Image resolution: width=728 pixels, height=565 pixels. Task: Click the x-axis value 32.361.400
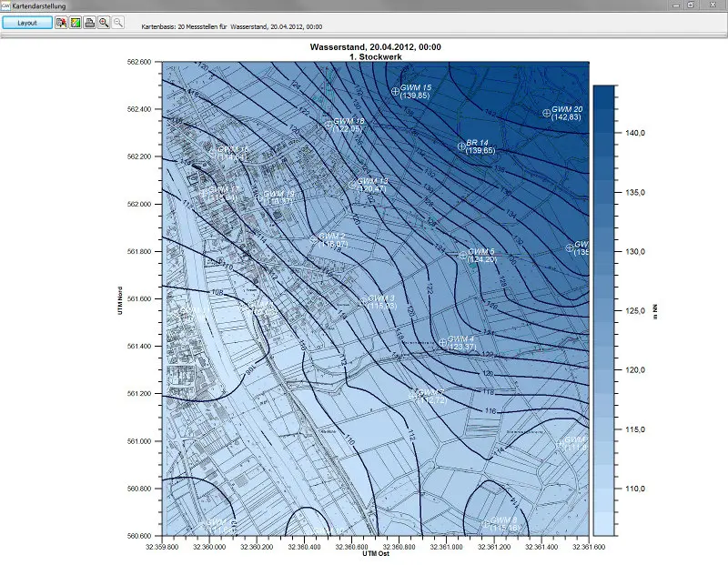pos(541,547)
